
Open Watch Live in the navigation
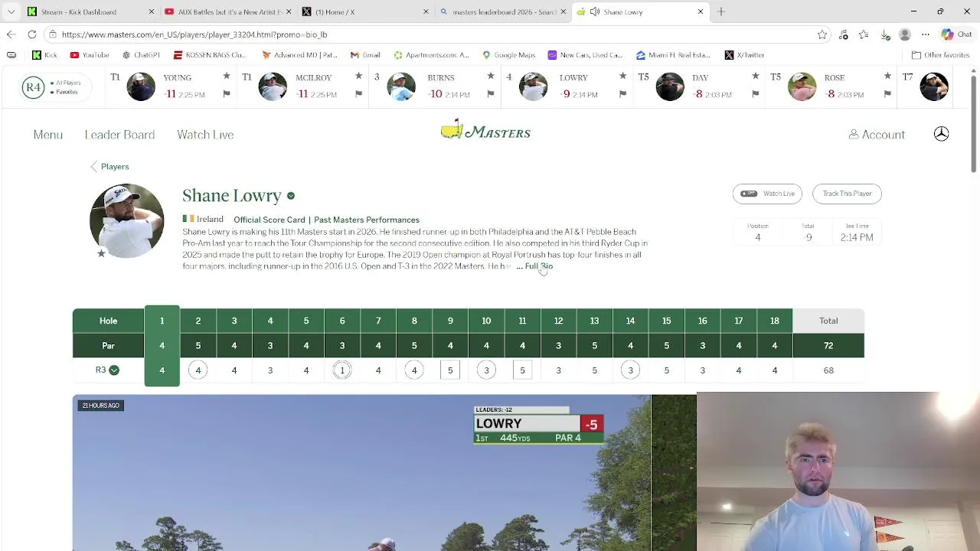[x=205, y=135]
